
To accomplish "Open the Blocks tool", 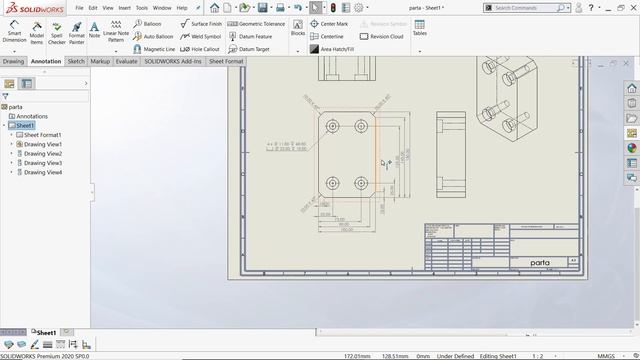I will click(x=298, y=28).
